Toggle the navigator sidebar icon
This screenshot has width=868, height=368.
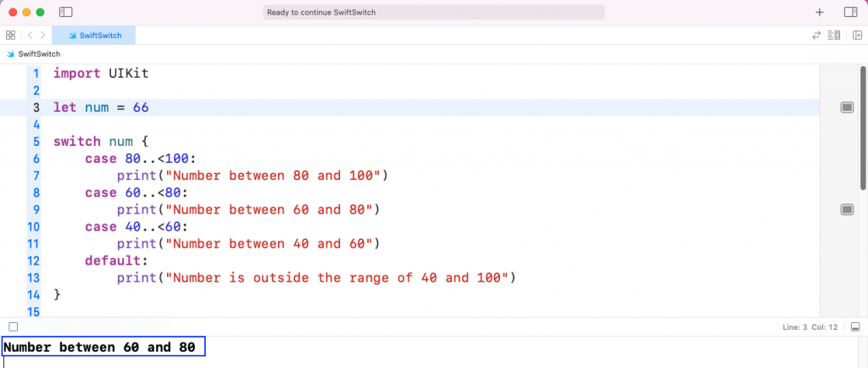[x=66, y=12]
